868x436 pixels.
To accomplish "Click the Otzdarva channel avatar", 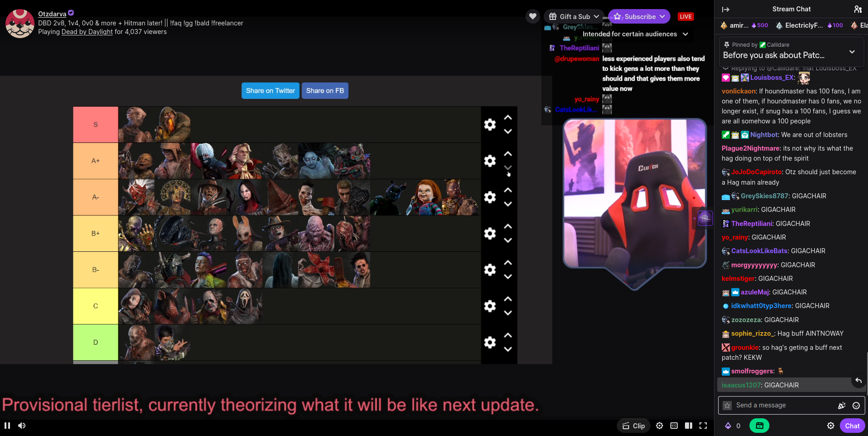I will coord(20,24).
